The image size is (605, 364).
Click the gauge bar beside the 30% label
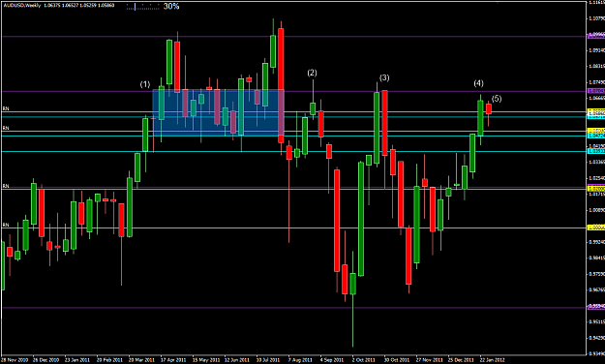pyautogui.click(x=142, y=7)
